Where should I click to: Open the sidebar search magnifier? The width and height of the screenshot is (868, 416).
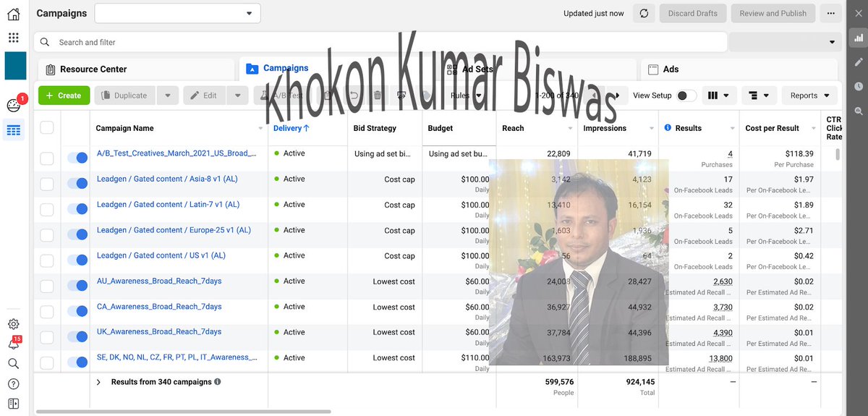point(14,363)
